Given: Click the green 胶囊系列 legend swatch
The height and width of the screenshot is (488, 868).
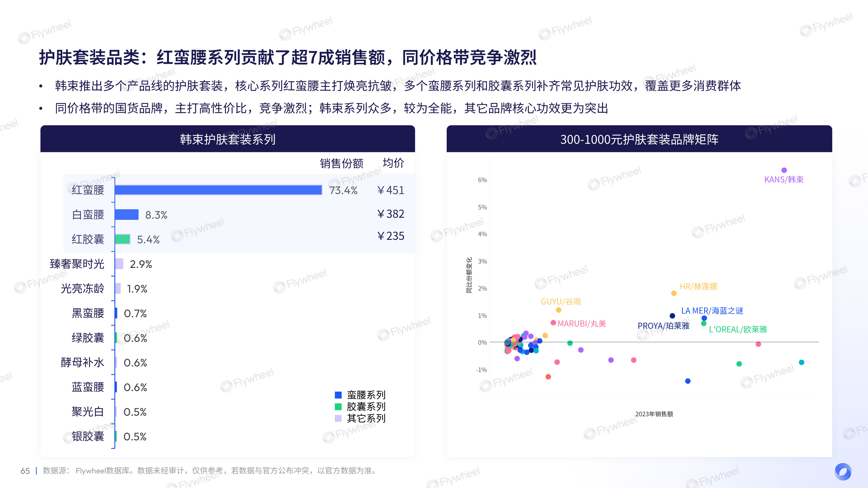Looking at the screenshot, I should tap(338, 407).
